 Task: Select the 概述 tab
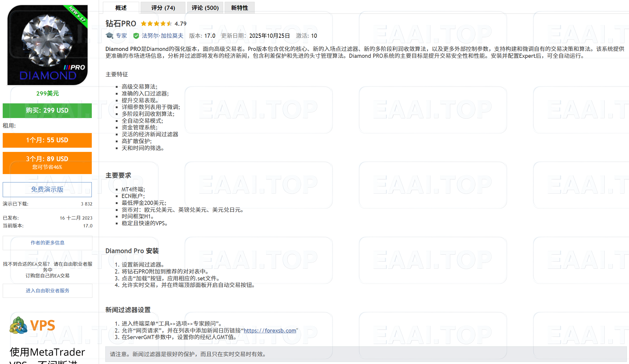(x=121, y=7)
